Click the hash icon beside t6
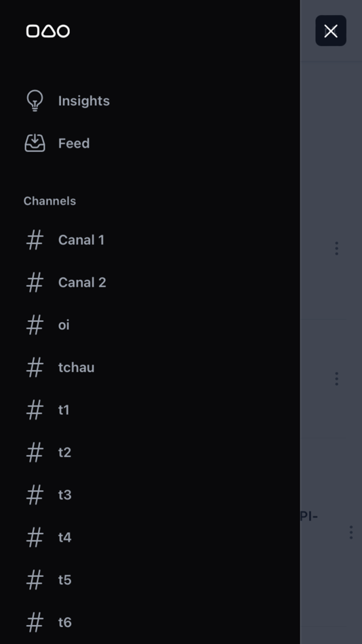The image size is (362, 644). (35, 622)
